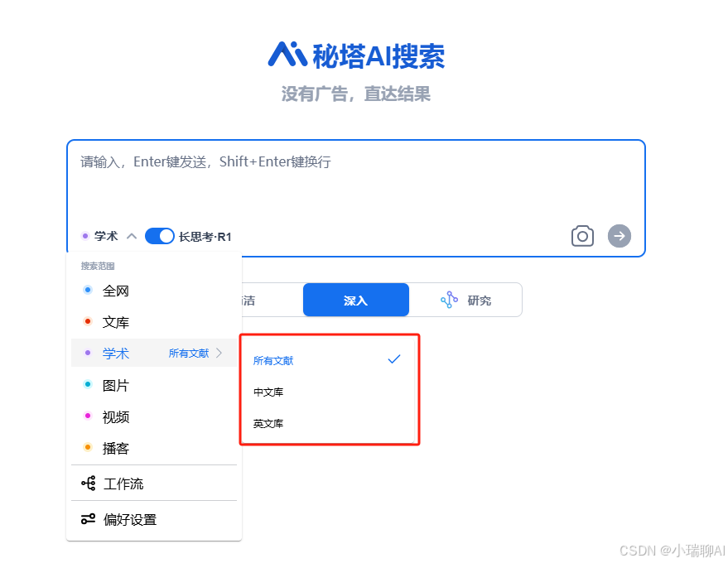
Task: Click the camera image upload icon
Action: pyautogui.click(x=582, y=236)
